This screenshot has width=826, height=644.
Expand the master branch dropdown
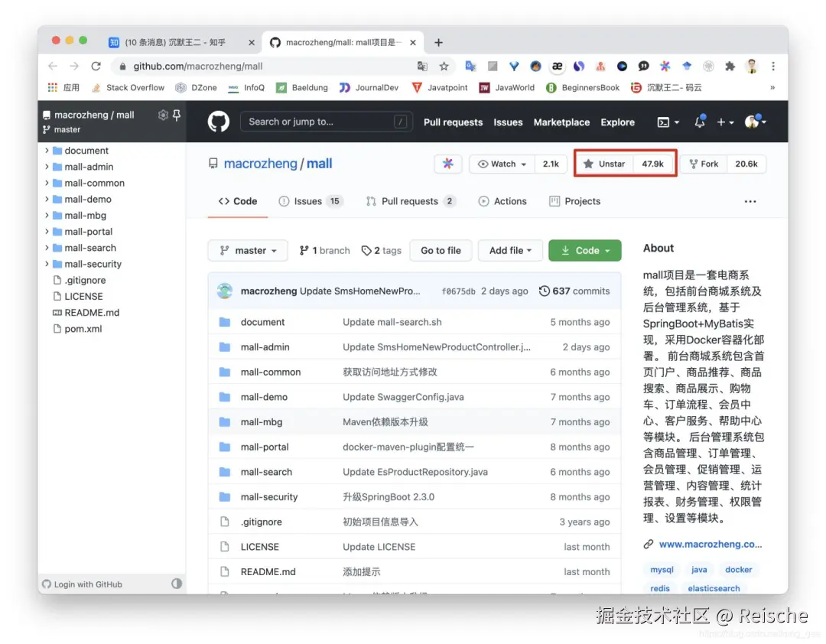click(x=248, y=250)
